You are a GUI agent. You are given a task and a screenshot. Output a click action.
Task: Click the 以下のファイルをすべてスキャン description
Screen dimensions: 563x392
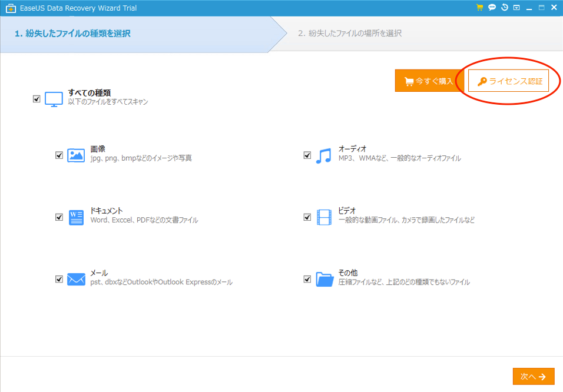coord(108,102)
